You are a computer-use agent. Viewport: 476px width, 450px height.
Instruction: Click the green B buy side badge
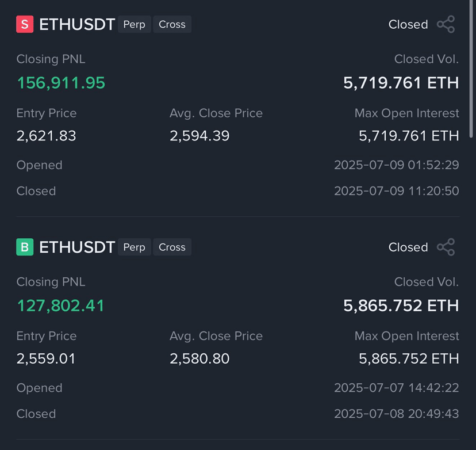click(25, 247)
